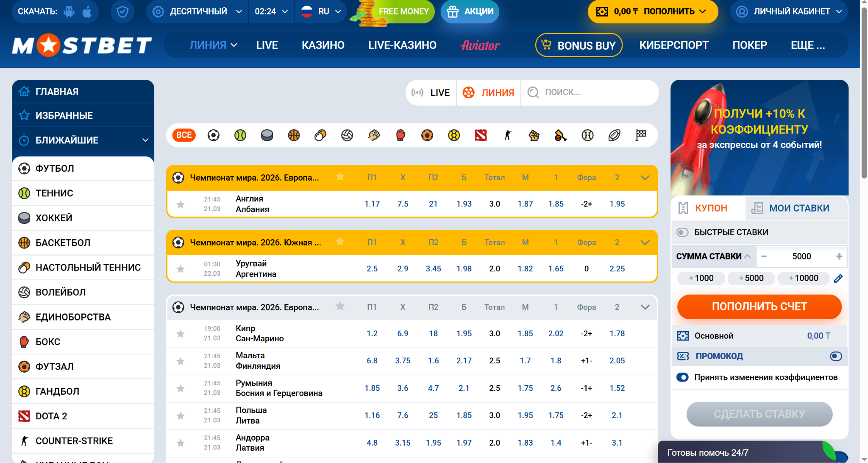The width and height of the screenshot is (868, 463).
Task: Star the gray-header Europe World Cup league
Action: 340,306
